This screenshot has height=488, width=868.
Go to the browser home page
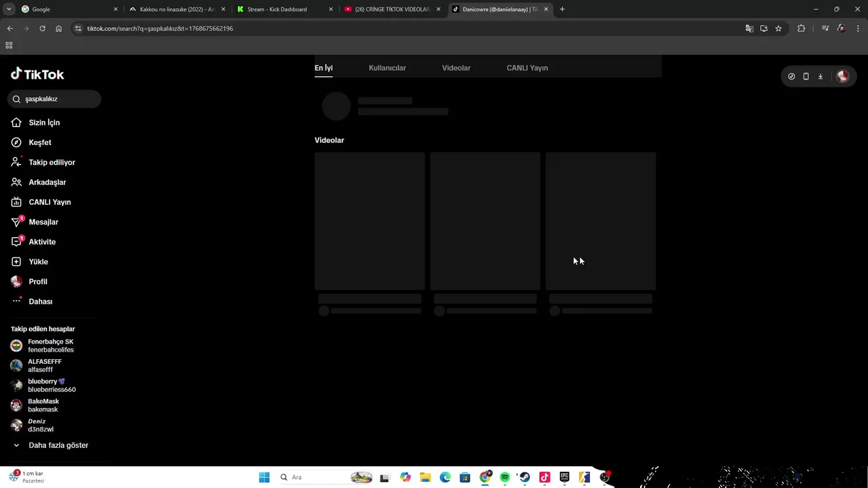59,28
